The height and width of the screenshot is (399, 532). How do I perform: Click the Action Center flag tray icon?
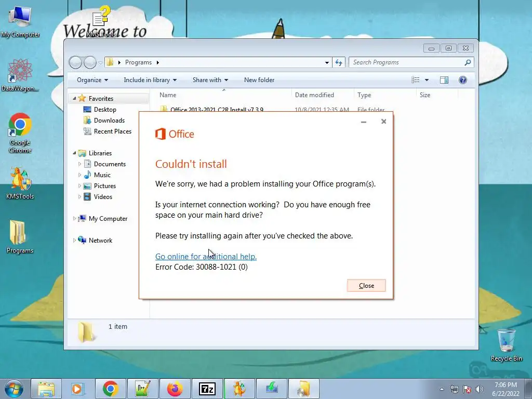click(x=467, y=389)
